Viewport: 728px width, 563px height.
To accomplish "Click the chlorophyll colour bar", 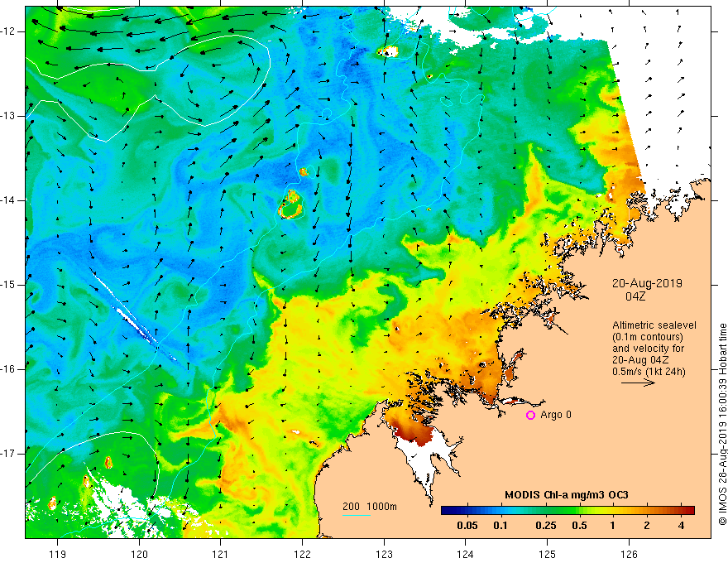I will tap(568, 510).
